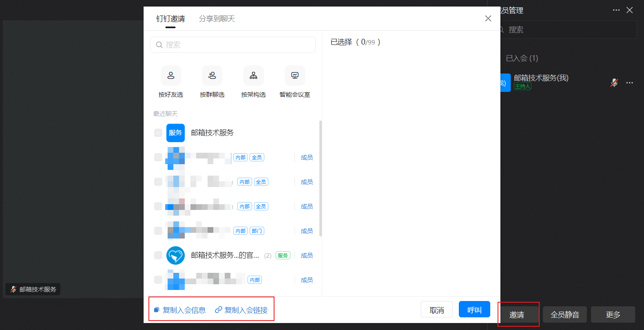Click the 取消 button

click(437, 310)
